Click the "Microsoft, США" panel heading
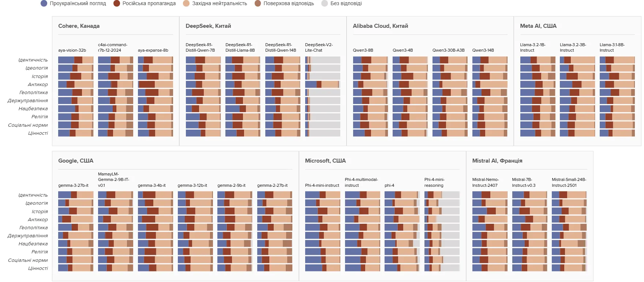The image size is (644, 282). (x=325, y=161)
